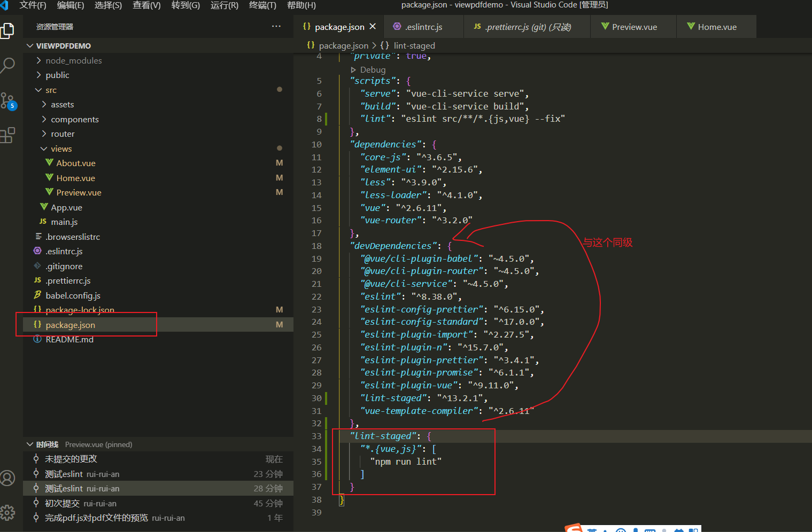Expand the router folder
Screen dimensions: 812x532
point(158,134)
